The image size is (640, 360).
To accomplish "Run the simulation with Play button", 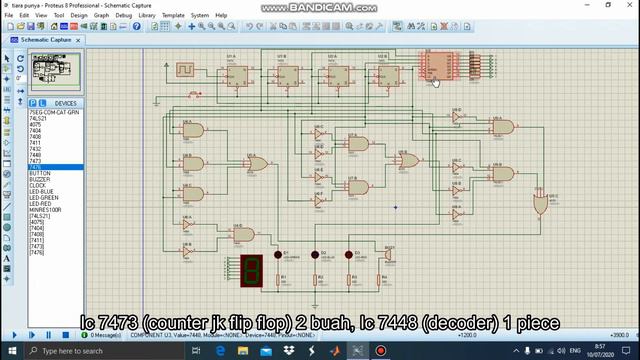I will 14,335.
